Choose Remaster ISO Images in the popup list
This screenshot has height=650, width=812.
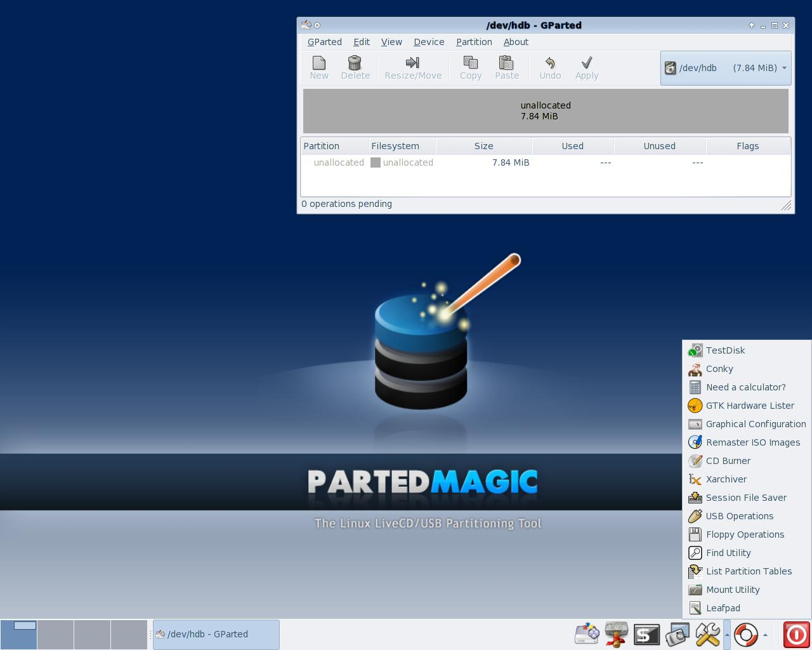[x=747, y=442]
